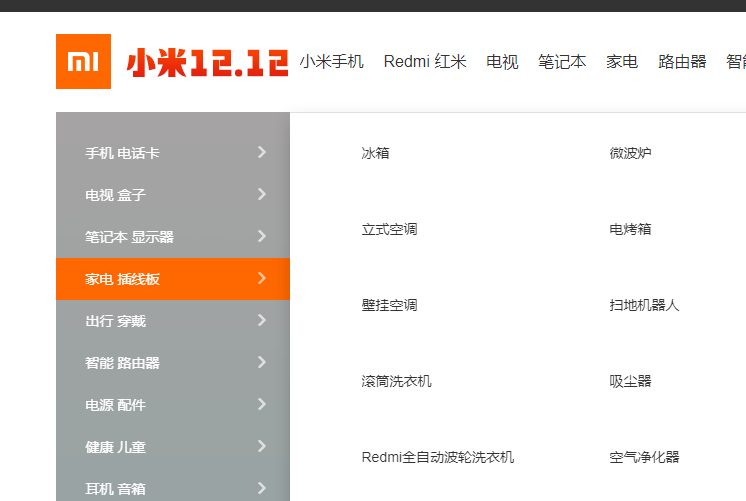This screenshot has width=746, height=501.
Task: Open the 滚筒洗衣机 product link
Action: [396, 381]
